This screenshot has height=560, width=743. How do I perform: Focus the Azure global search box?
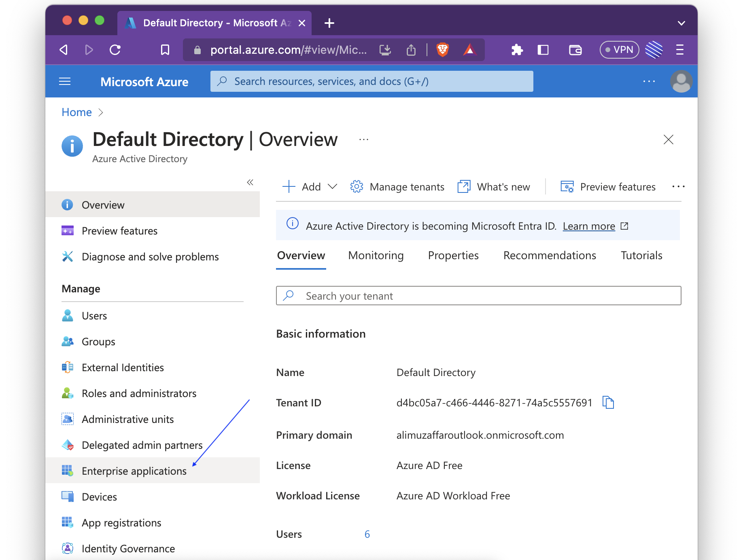tap(371, 81)
